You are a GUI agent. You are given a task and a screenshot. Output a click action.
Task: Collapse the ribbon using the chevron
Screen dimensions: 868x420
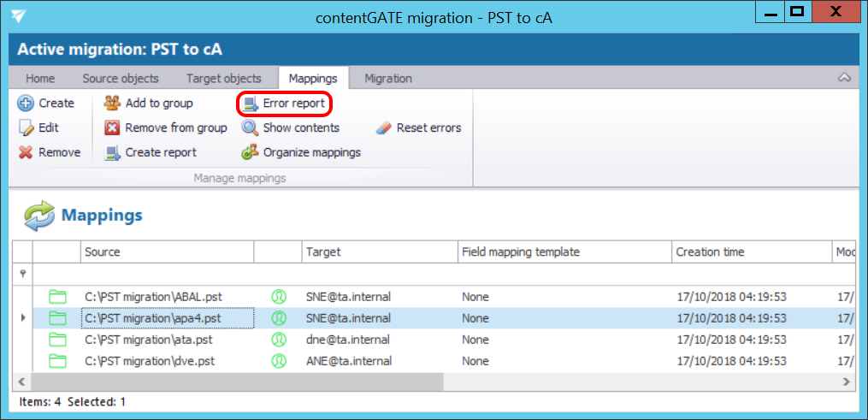(x=844, y=78)
